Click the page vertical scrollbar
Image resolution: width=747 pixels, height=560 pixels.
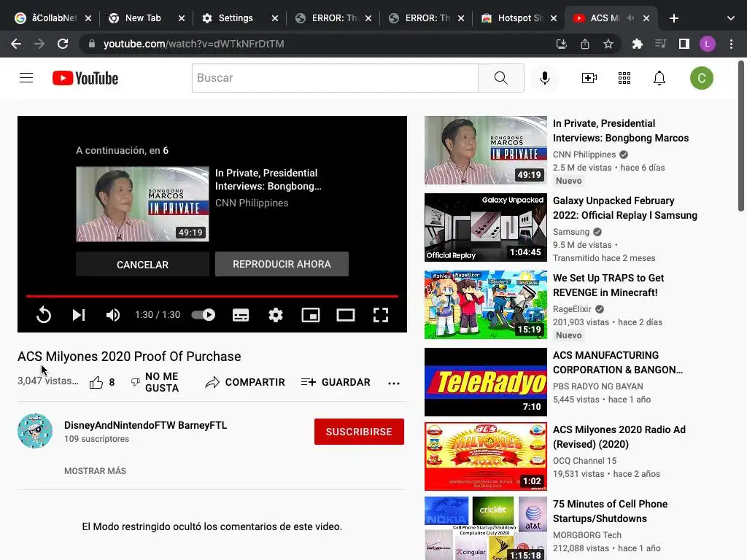point(741,136)
